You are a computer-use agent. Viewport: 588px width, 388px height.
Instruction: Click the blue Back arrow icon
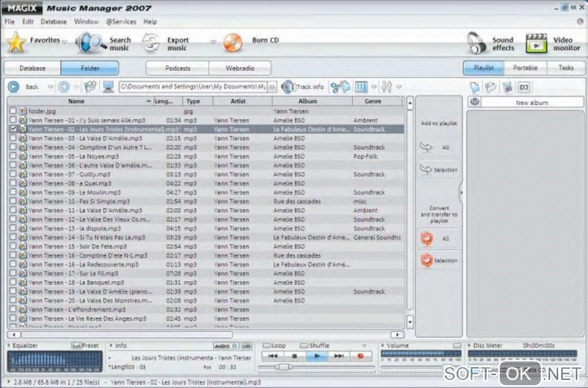tap(13, 86)
